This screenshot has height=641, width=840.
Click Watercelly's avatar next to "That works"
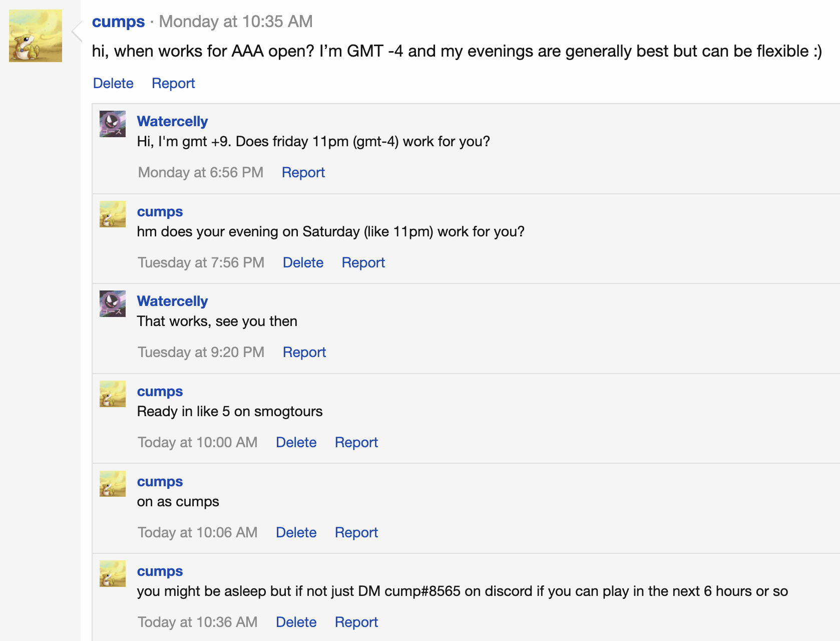click(113, 303)
